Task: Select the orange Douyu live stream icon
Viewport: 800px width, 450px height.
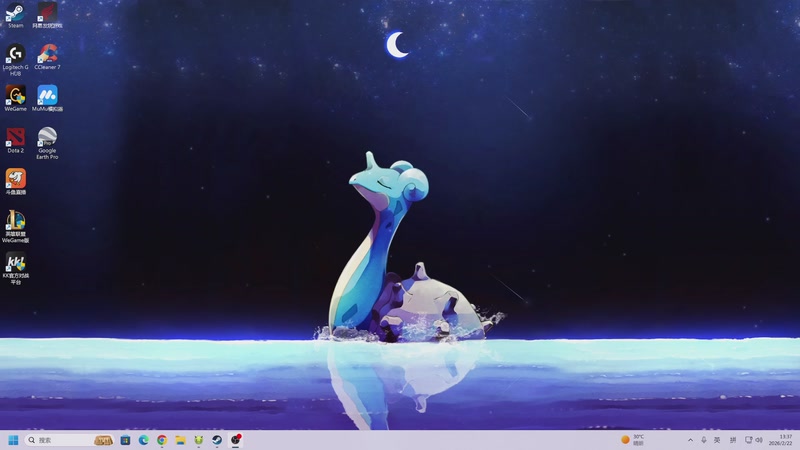Action: 15,182
